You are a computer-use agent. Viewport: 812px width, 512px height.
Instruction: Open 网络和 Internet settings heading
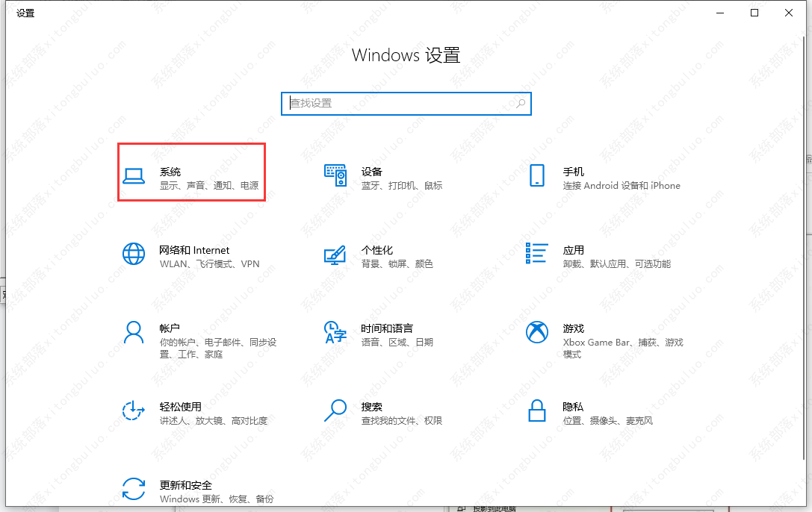194,250
